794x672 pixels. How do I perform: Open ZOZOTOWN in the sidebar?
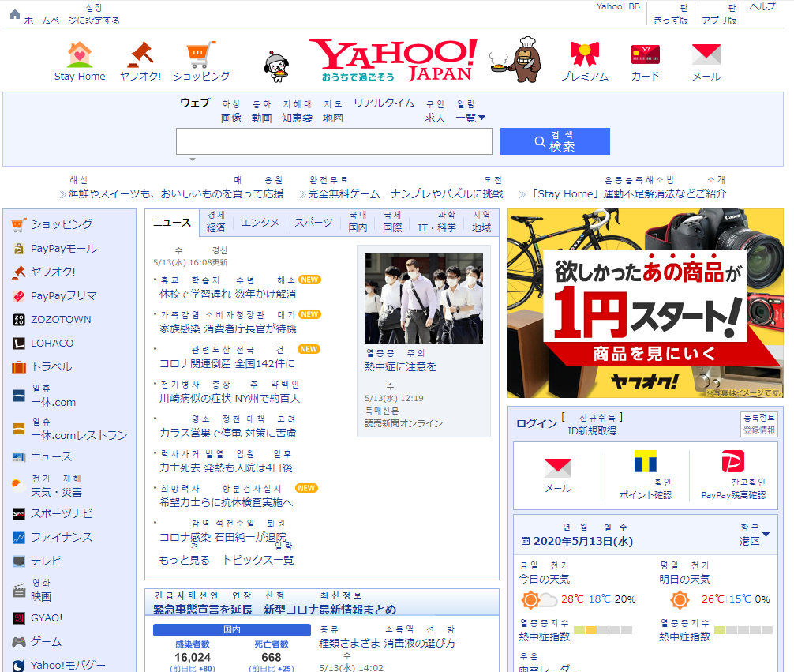point(61,319)
